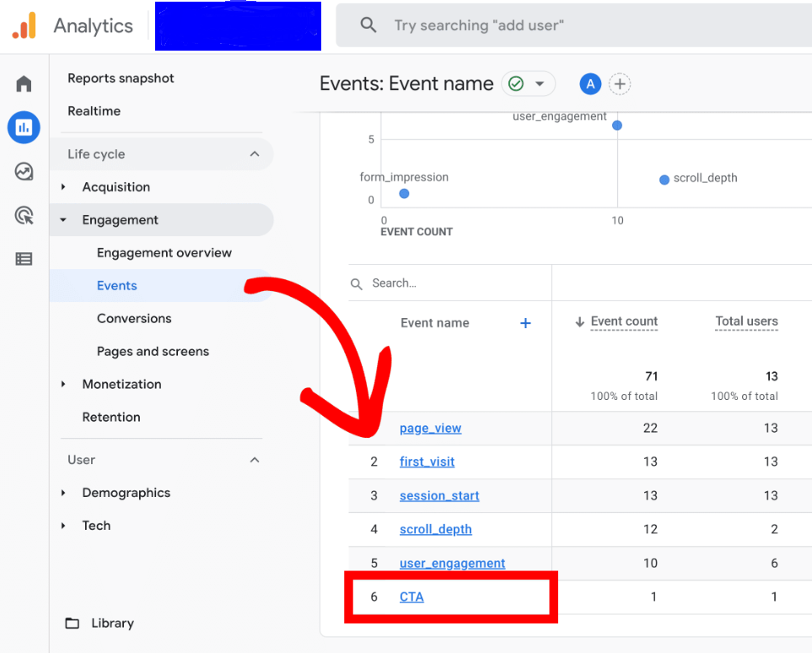
Task: Expand the Acquisition menu
Action: click(x=63, y=186)
